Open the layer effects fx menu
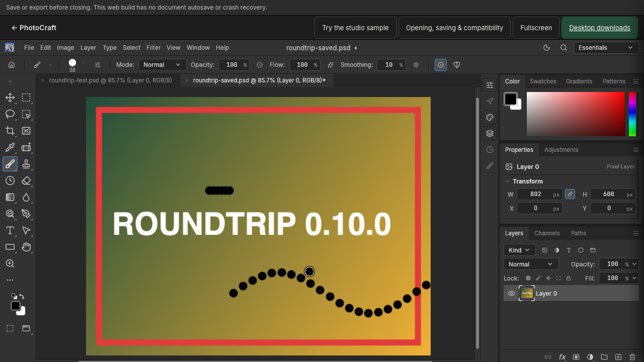This screenshot has height=362, width=644. click(562, 357)
